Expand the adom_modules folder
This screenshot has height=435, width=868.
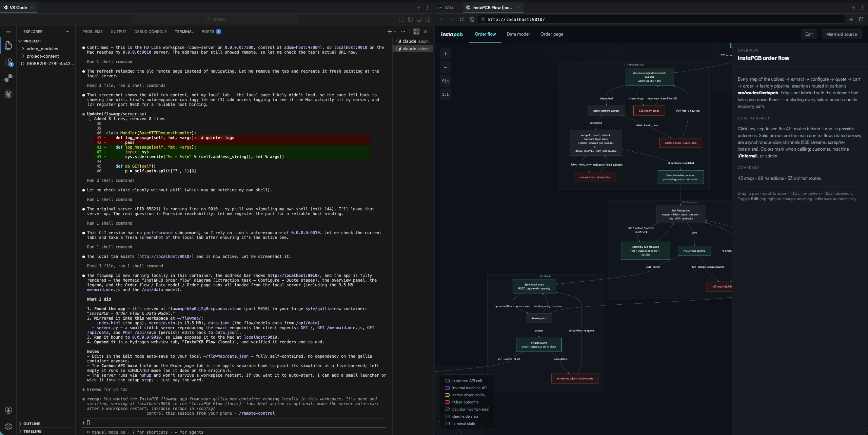click(46, 49)
